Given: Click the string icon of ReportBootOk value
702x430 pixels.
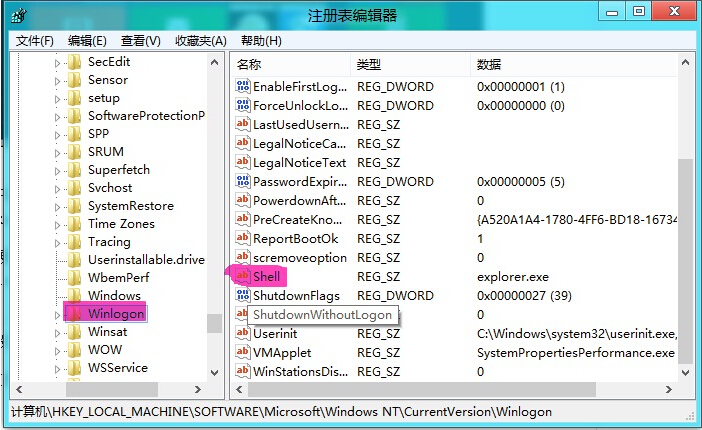Looking at the screenshot, I should point(242,238).
